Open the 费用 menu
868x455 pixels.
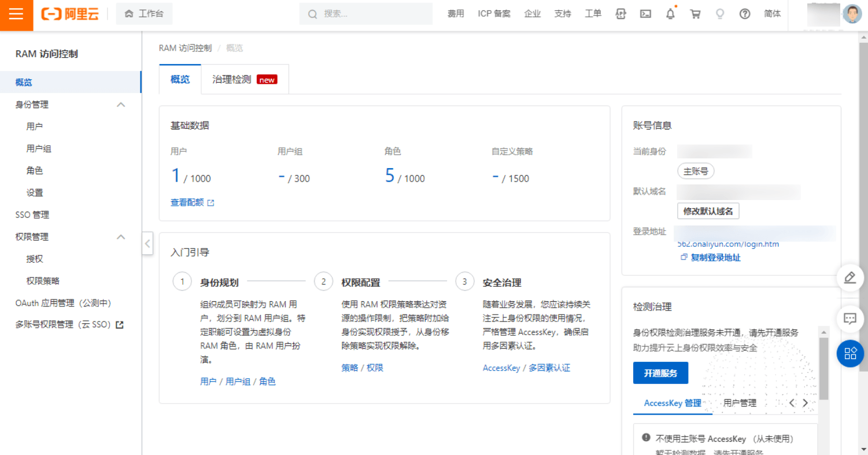[x=456, y=14]
